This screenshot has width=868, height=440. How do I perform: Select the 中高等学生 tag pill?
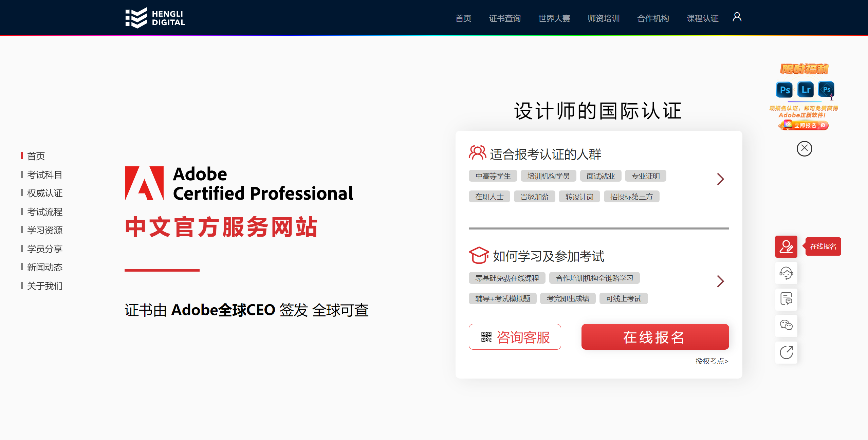[493, 176]
